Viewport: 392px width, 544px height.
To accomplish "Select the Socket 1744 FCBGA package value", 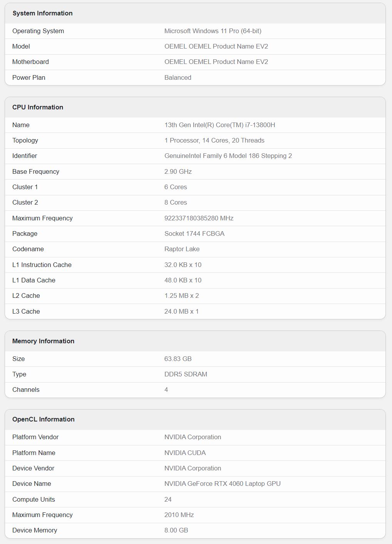I will point(194,233).
